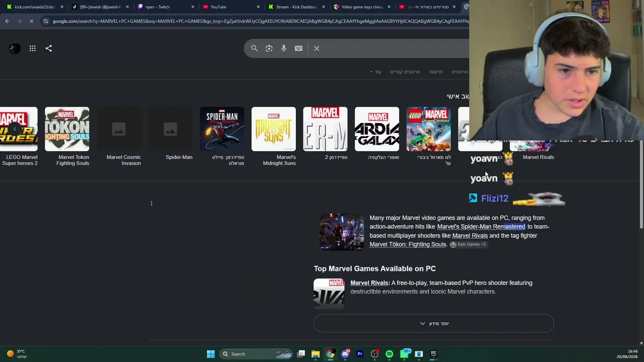The image size is (644, 362).
Task: Close the Twitch browser tab
Action: point(193,7)
